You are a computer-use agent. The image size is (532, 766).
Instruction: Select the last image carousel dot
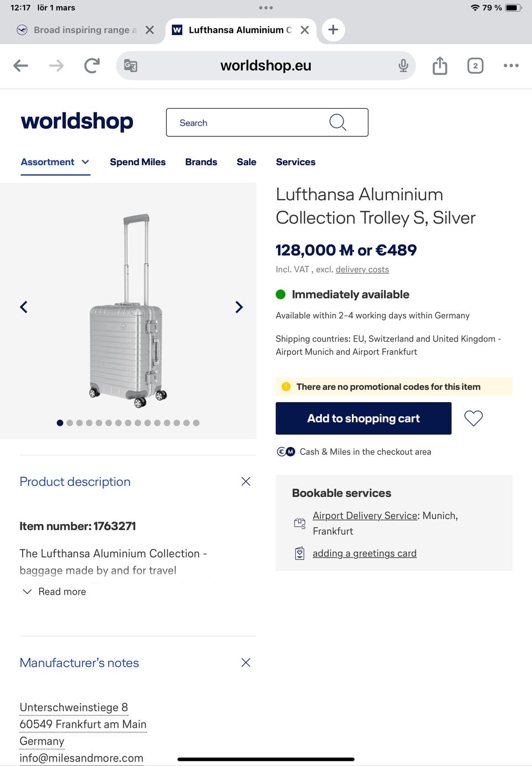click(x=196, y=423)
